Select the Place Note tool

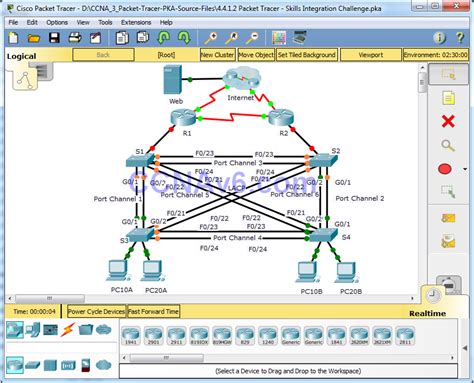coord(448,98)
